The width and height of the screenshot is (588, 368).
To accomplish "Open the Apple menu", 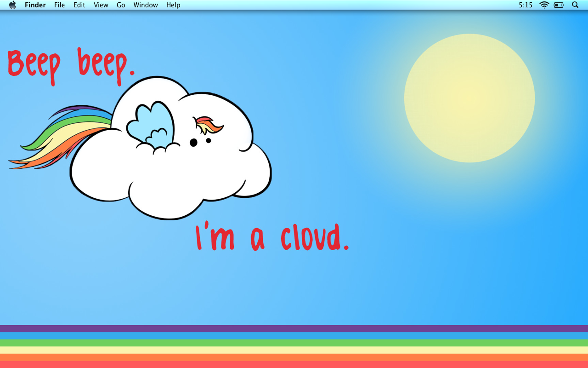I will [x=12, y=5].
